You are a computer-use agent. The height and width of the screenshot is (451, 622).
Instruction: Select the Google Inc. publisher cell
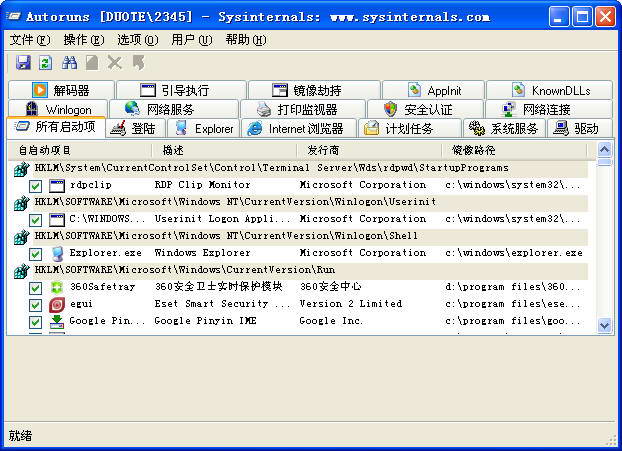(x=331, y=320)
